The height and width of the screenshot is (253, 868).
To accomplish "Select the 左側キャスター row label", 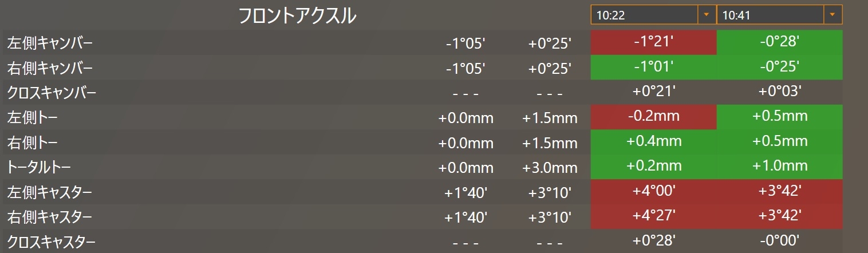I will click(x=50, y=192).
